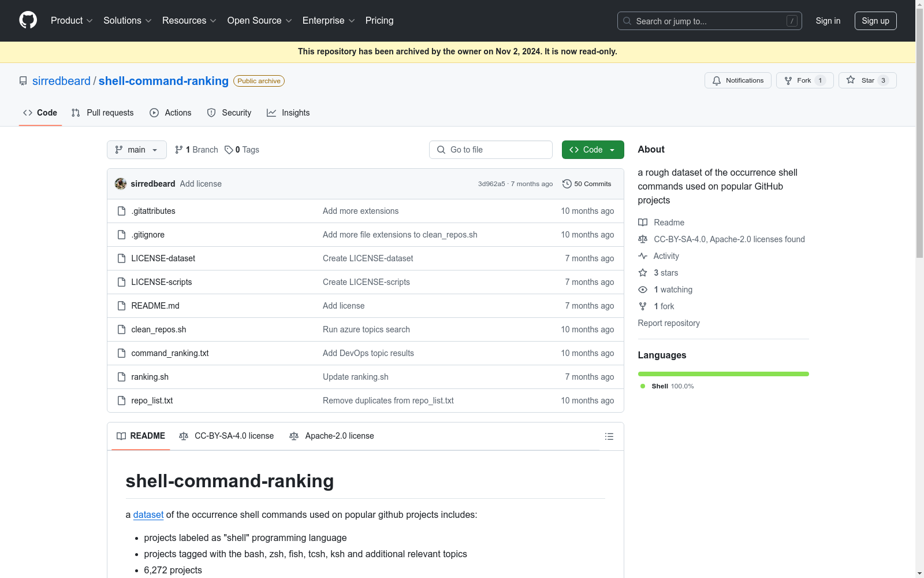Screen dimensions: 924x578
Task: Click the star icon beside 3 stars
Action: coord(643,273)
